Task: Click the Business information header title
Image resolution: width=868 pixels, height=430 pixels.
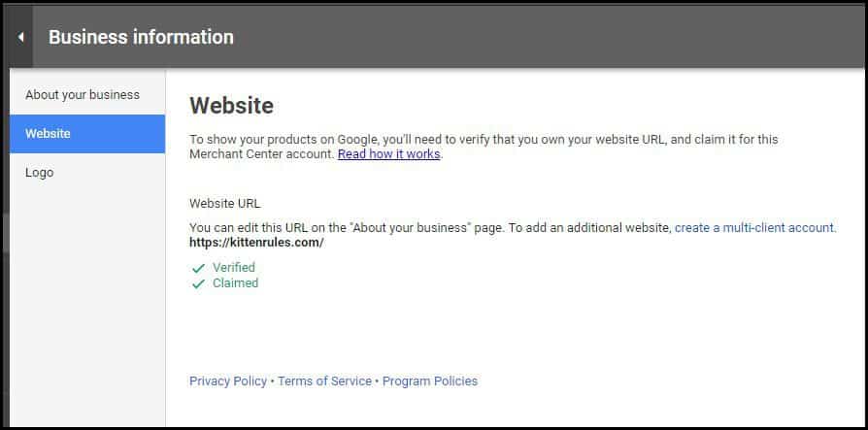Action: pos(141,38)
